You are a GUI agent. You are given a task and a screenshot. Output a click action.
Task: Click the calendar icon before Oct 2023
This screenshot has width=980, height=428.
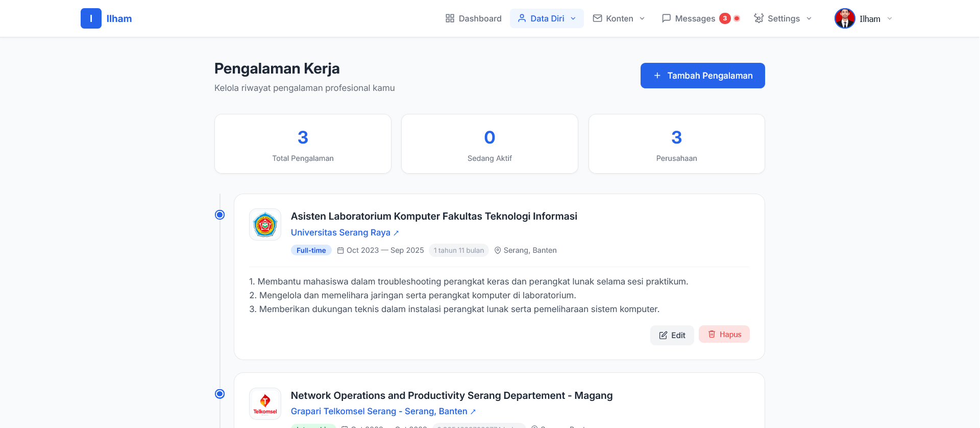coord(340,250)
